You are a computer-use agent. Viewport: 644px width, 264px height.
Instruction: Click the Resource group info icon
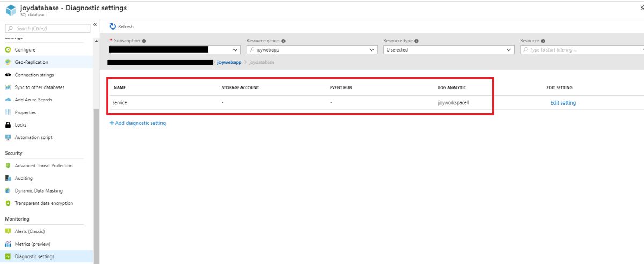pos(283,41)
